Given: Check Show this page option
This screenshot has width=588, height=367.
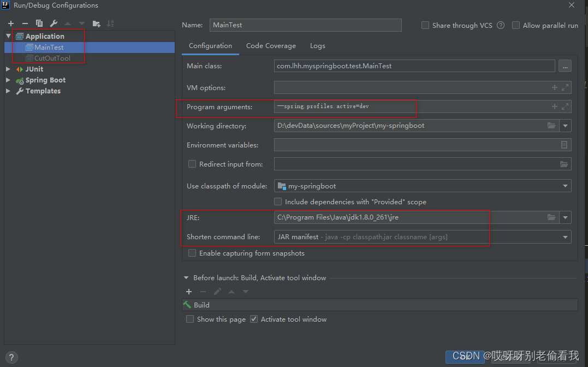Looking at the screenshot, I should click(190, 319).
